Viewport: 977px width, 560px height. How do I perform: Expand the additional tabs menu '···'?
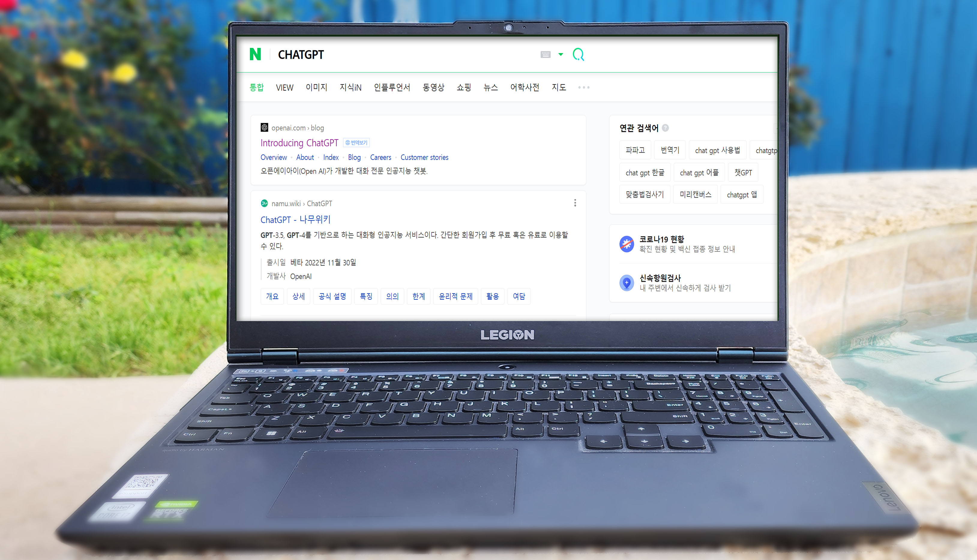[x=584, y=87]
